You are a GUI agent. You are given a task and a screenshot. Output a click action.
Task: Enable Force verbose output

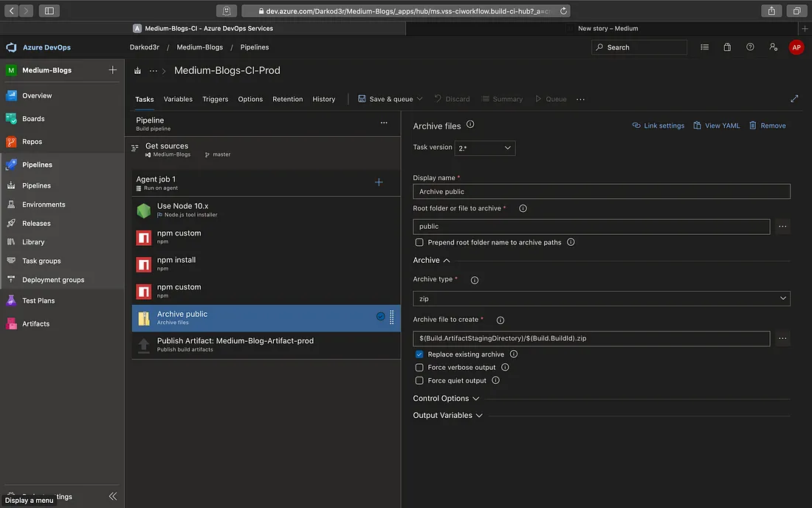[419, 367]
